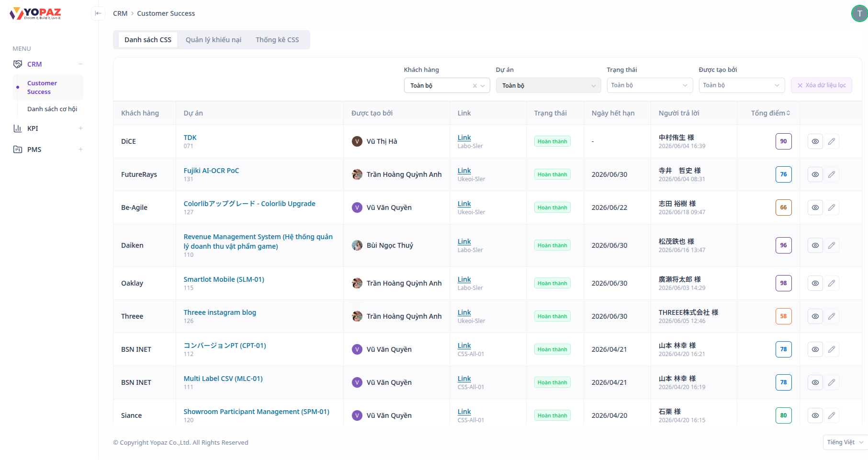
Task: Open the survey Link in FutureRays row
Action: [464, 171]
